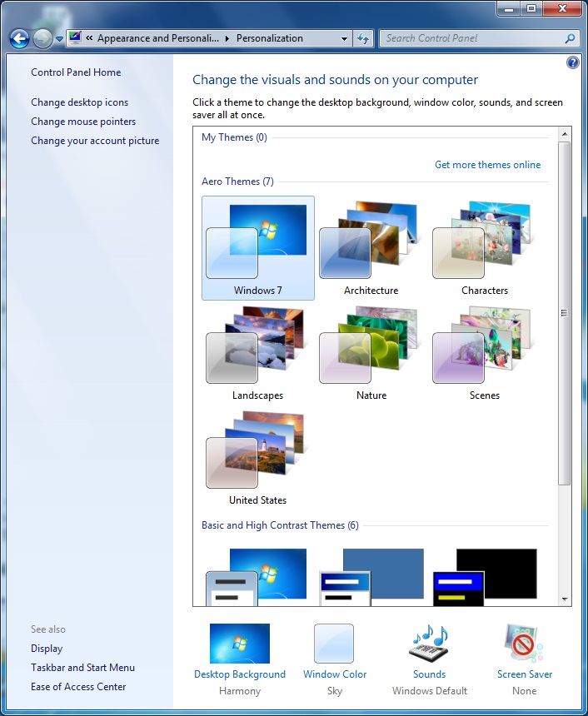Click Get more themes online
Image resolution: width=588 pixels, height=716 pixels.
click(x=487, y=165)
